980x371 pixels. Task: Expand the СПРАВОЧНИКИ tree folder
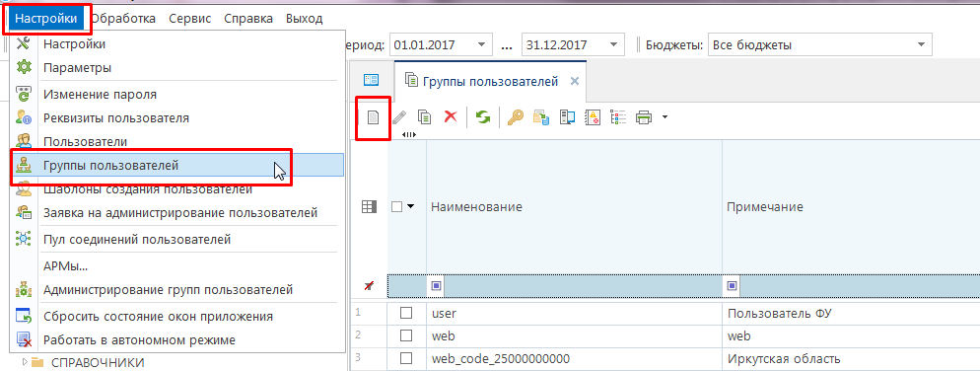25,361
